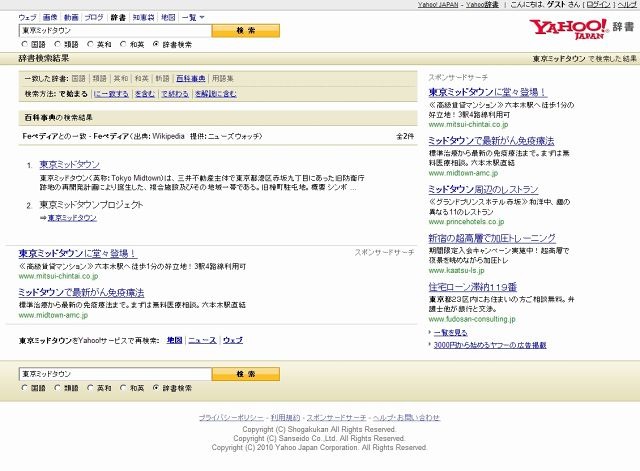Open the 一覧を見る sponsor list link
The image size is (640, 471).
(x=450, y=333)
